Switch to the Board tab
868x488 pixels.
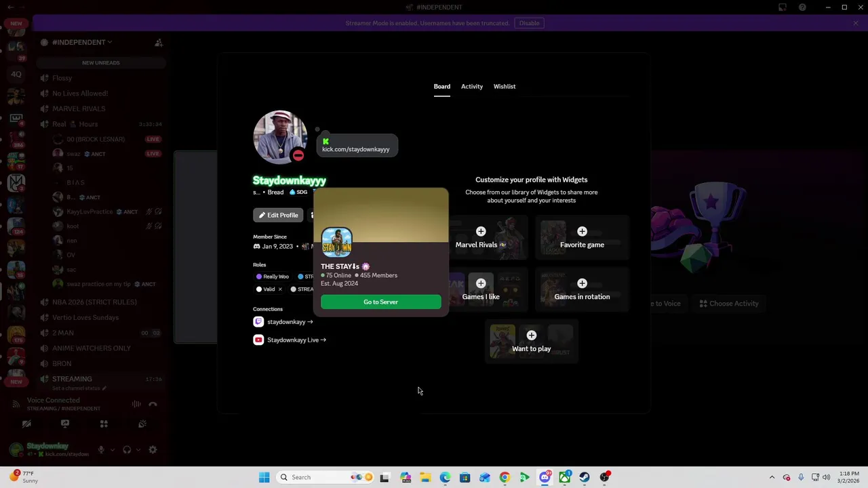point(441,86)
